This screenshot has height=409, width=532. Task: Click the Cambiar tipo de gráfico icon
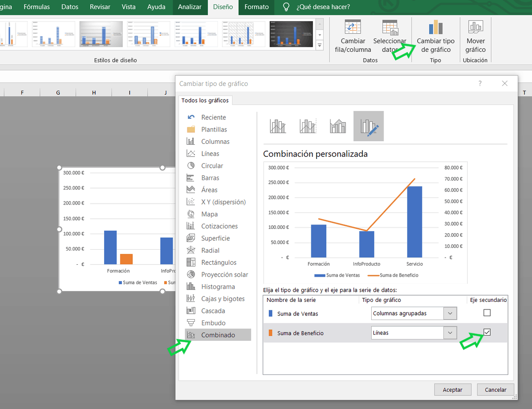(436, 27)
